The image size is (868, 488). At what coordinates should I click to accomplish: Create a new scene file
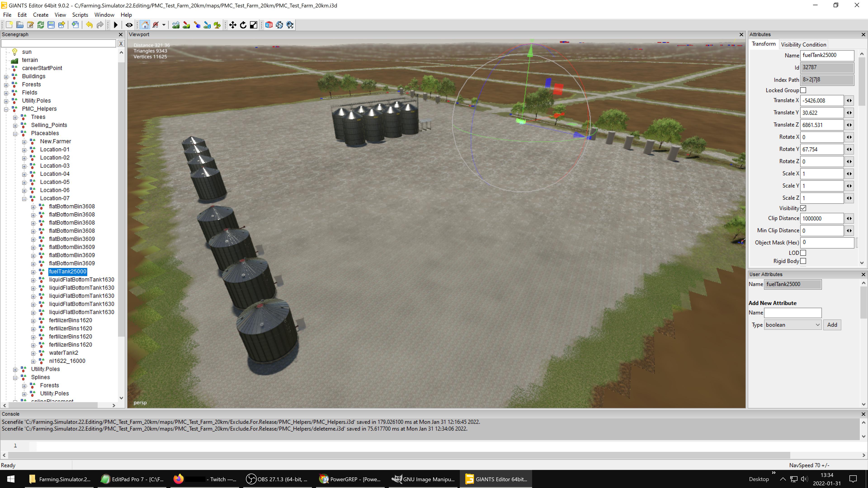click(x=9, y=25)
